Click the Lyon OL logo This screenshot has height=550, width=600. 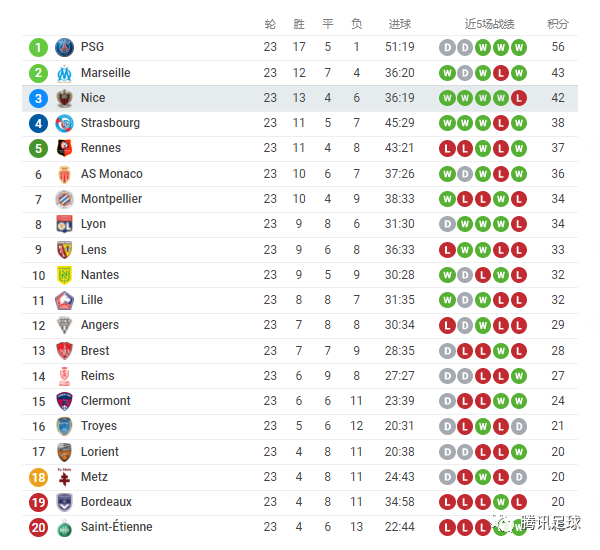click(x=64, y=224)
